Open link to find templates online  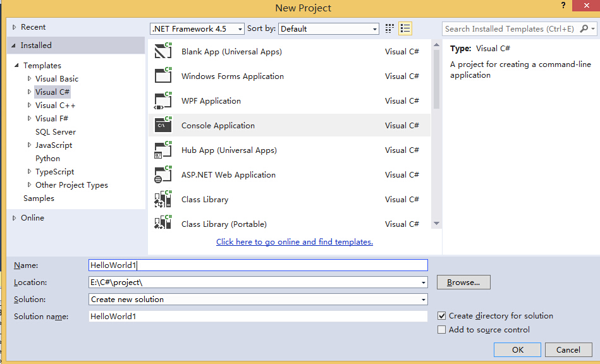tap(294, 242)
